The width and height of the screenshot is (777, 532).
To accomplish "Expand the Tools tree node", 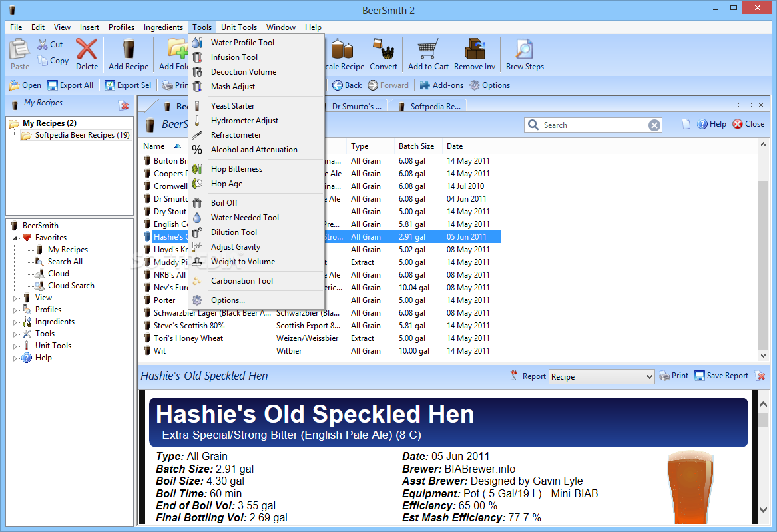I will click(15, 334).
